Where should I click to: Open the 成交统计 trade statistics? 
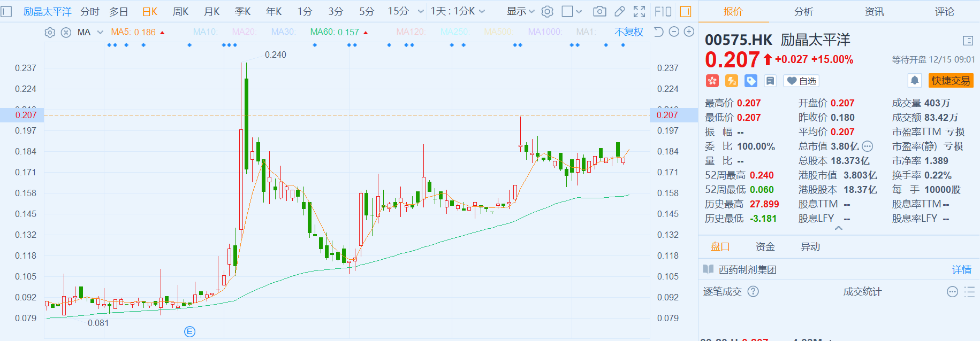pyautogui.click(x=862, y=292)
